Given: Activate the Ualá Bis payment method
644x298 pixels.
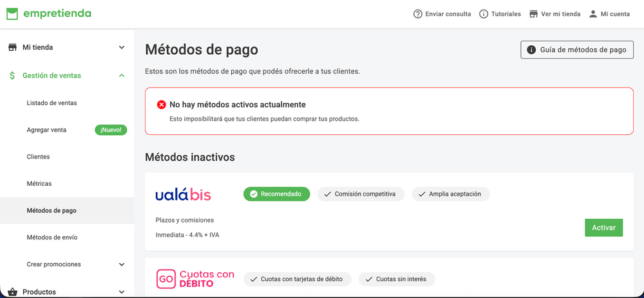Looking at the screenshot, I should click(603, 228).
